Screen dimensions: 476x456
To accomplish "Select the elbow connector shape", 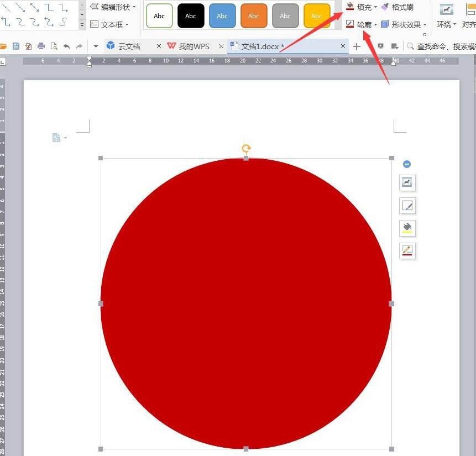I will point(49,7).
